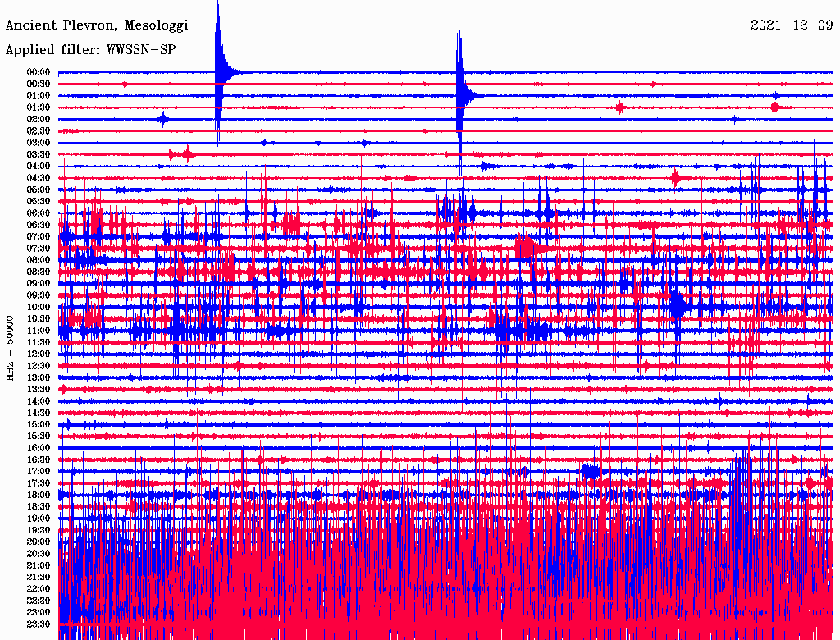The width and height of the screenshot is (840, 640).
Task: Select the 19:00 time label
Action: [x=39, y=519]
